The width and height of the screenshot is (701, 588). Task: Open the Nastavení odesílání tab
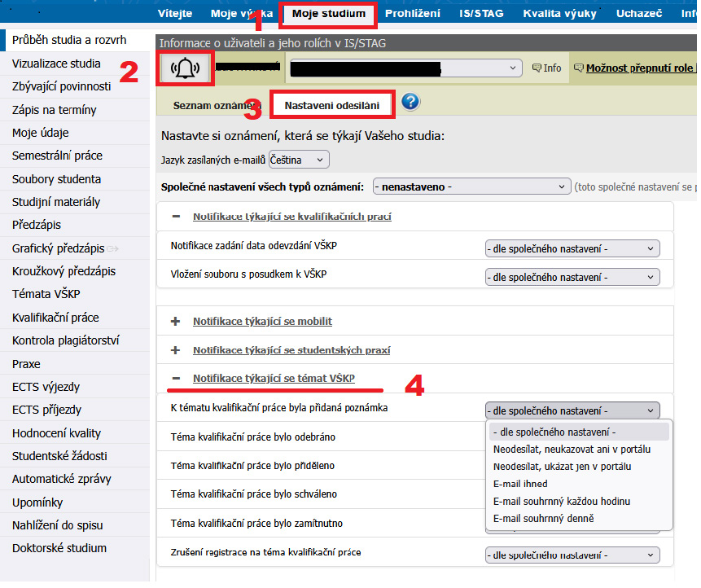[x=331, y=105]
